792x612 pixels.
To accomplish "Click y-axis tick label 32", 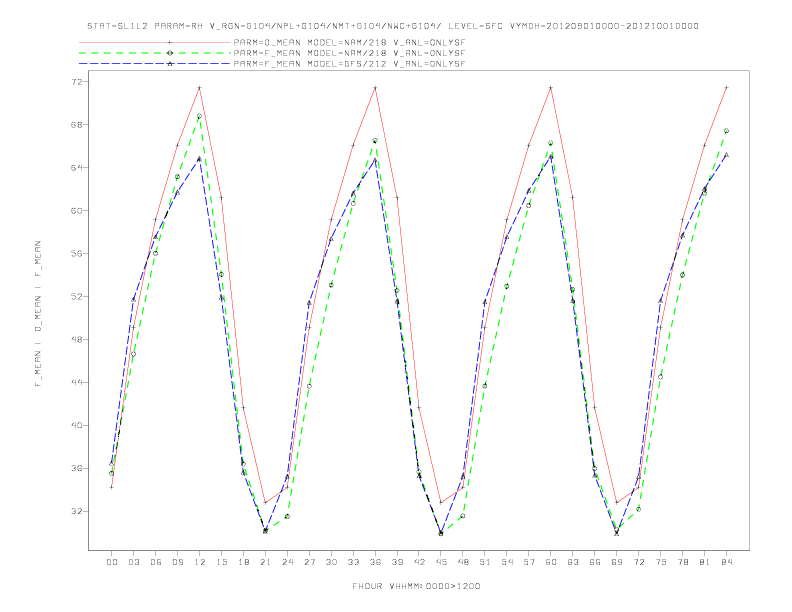I will tap(78, 512).
